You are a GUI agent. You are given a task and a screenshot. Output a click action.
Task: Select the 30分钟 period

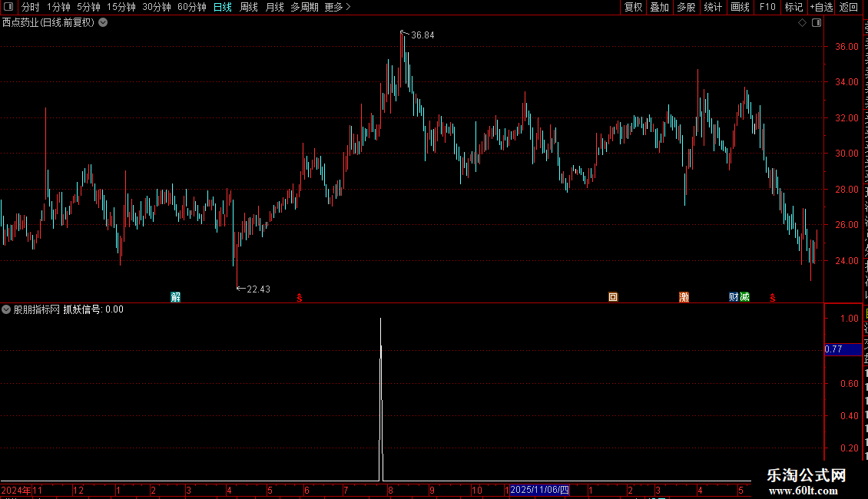(157, 7)
